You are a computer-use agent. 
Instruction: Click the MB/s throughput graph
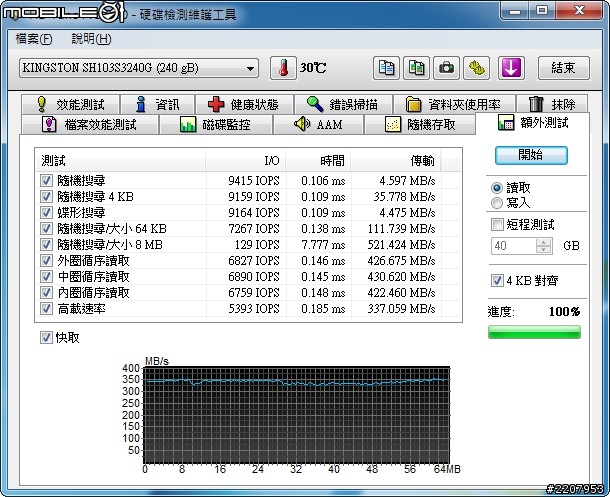click(x=296, y=415)
